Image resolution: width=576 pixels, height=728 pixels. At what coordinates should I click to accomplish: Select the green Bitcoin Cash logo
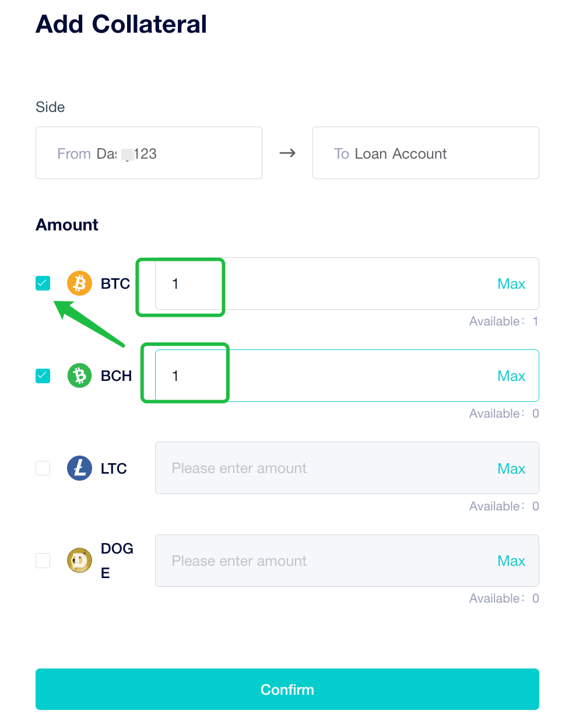(79, 376)
